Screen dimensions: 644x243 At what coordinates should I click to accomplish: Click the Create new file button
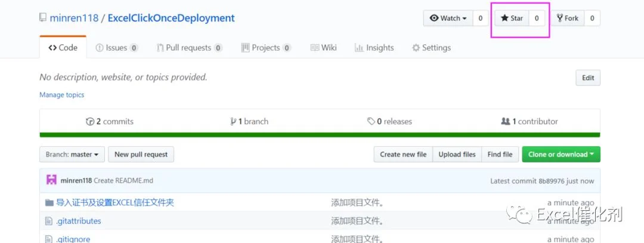coord(403,154)
